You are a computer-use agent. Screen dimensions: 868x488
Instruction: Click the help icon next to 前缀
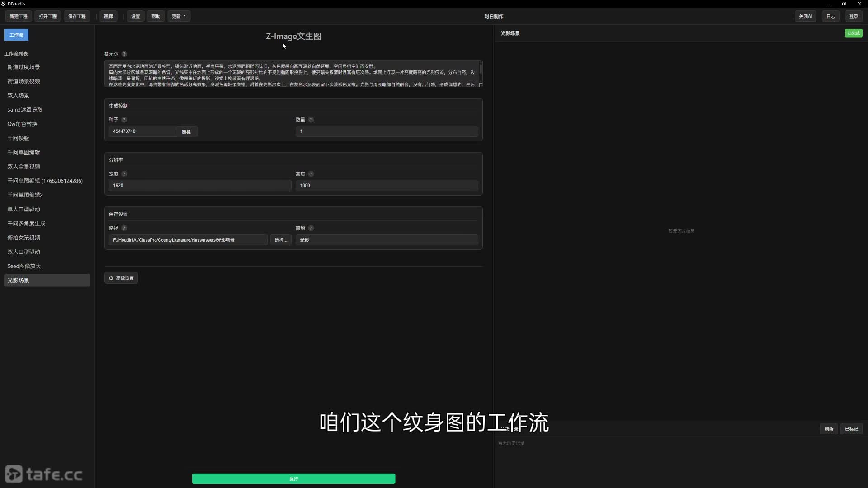point(311,228)
